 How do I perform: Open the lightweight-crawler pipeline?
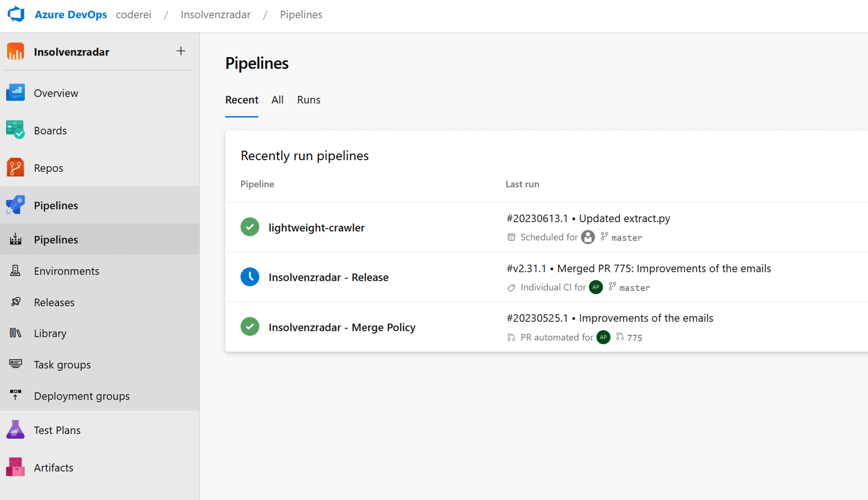coord(316,227)
